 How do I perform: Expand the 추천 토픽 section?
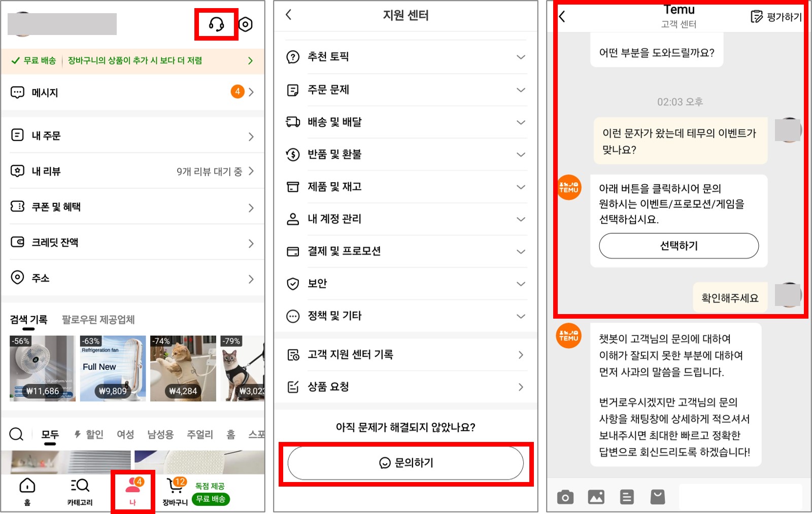406,57
